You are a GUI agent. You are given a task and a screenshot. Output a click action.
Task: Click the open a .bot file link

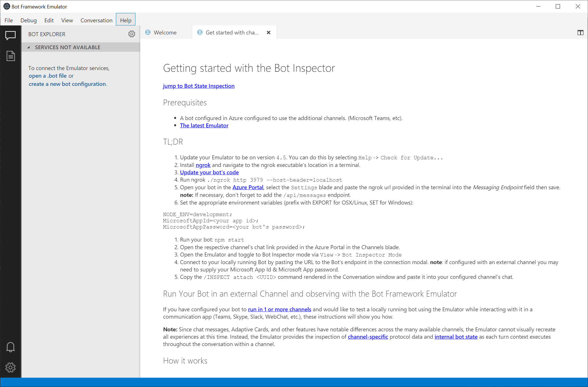click(x=48, y=76)
